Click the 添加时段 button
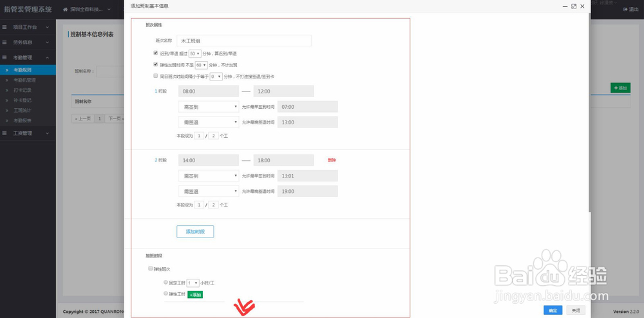Image resolution: width=644 pixels, height=318 pixels. [195, 232]
